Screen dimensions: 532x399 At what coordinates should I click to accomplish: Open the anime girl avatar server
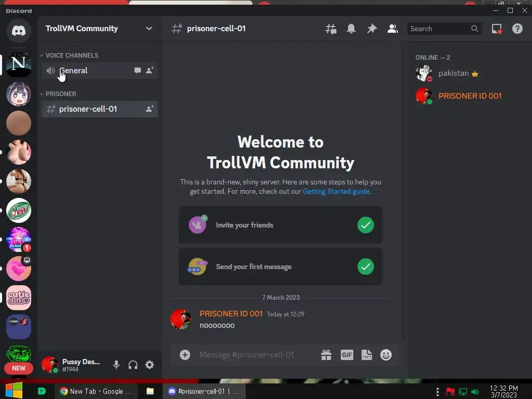coord(19,94)
